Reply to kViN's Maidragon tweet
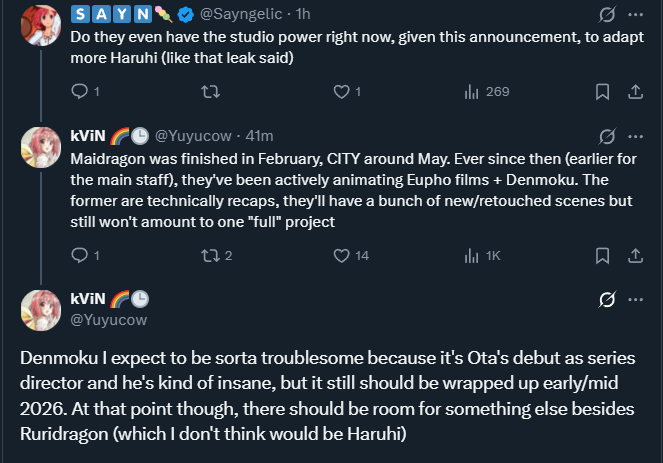The image size is (663, 463). (x=81, y=255)
